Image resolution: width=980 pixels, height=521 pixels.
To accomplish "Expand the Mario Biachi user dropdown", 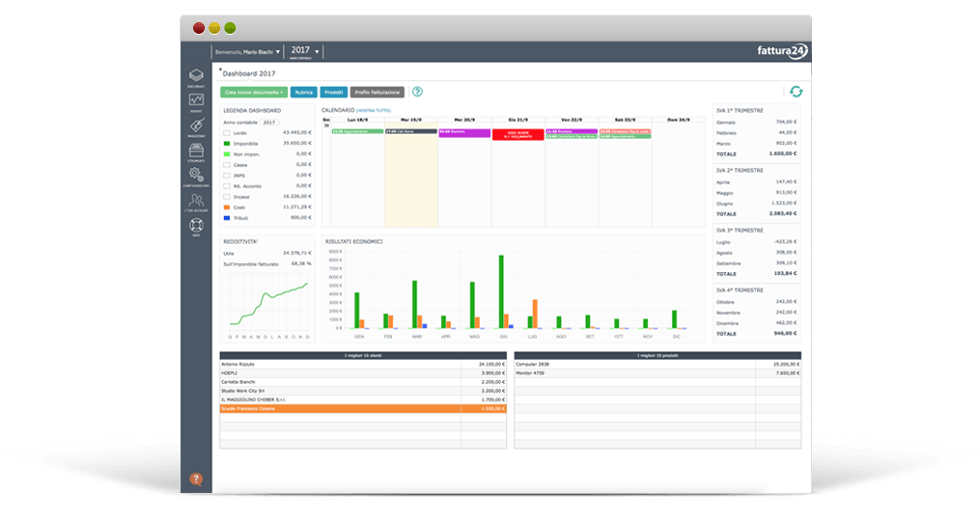I will (x=247, y=52).
